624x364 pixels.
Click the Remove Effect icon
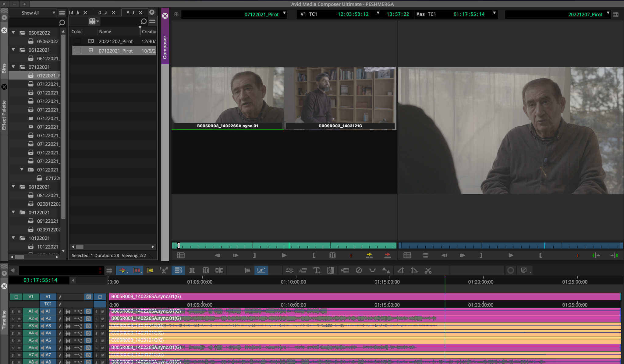359,270
